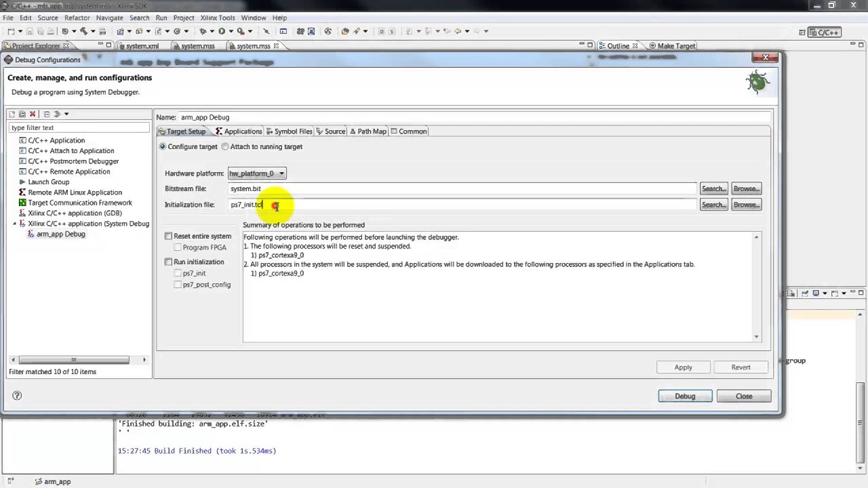Open dropdown arrow next to Run icon
The image size is (868, 488).
click(231, 31)
